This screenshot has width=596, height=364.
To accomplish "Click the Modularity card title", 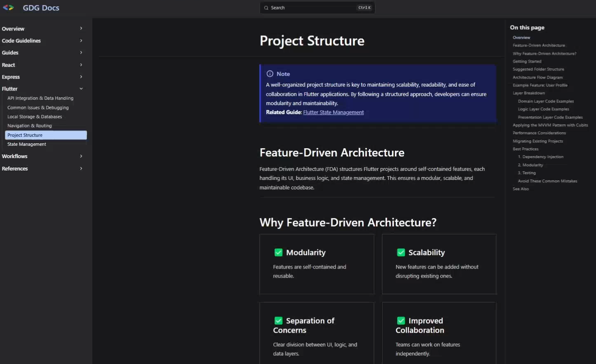I will (306, 252).
